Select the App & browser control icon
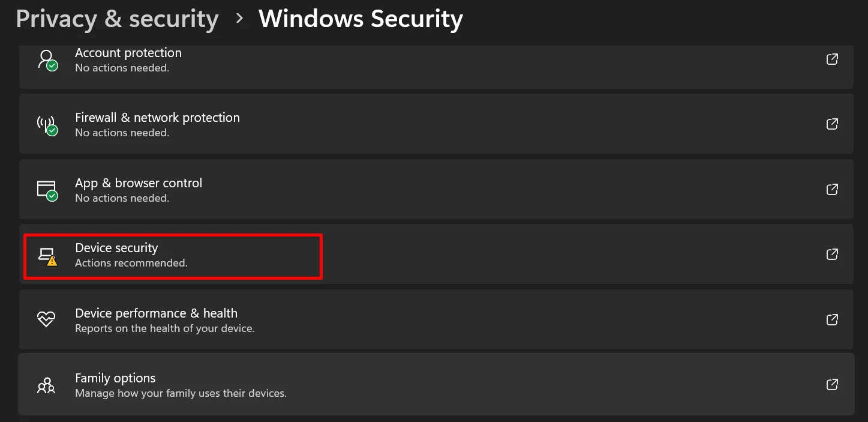This screenshot has width=868, height=422. (x=47, y=189)
